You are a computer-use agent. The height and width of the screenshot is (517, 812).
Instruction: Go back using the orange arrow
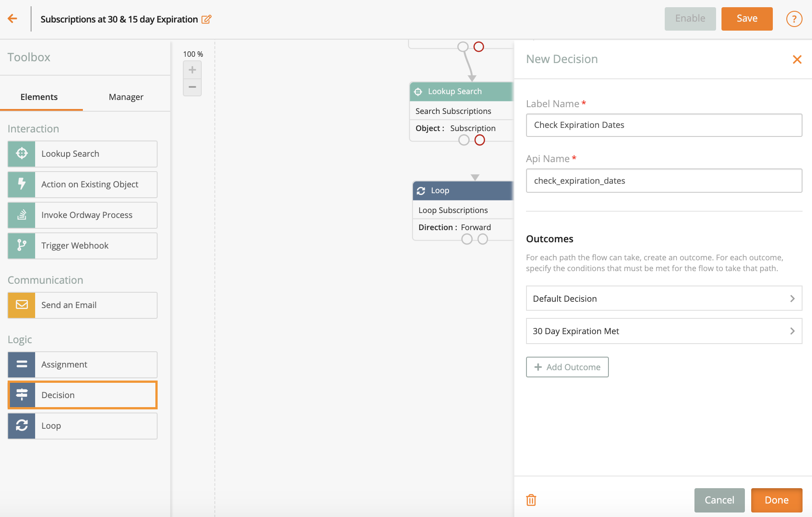pyautogui.click(x=13, y=18)
